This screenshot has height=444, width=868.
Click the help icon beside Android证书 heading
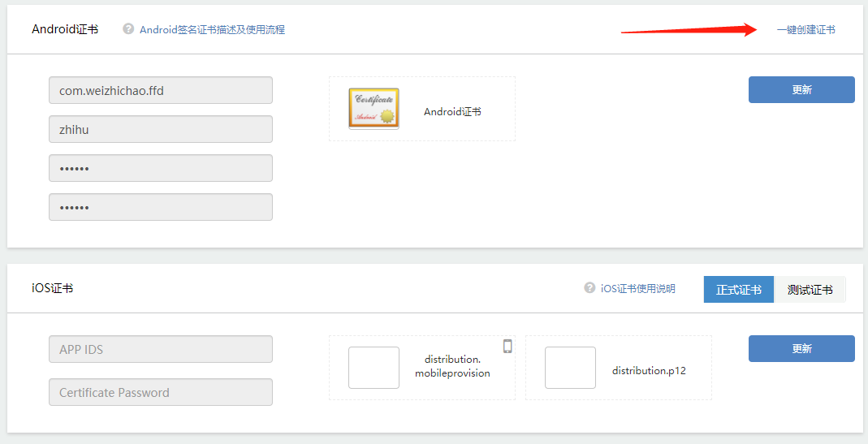[128, 28]
